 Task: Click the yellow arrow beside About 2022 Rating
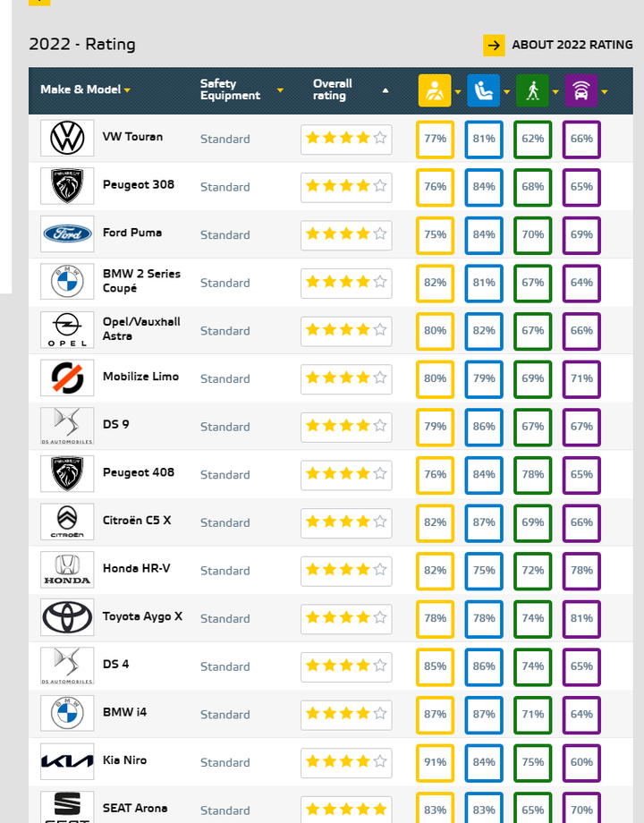494,46
